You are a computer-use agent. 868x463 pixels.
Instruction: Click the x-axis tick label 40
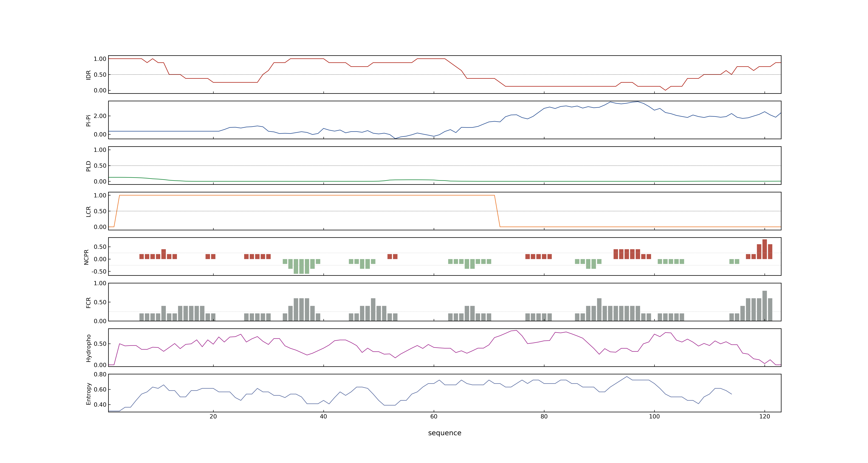323,416
